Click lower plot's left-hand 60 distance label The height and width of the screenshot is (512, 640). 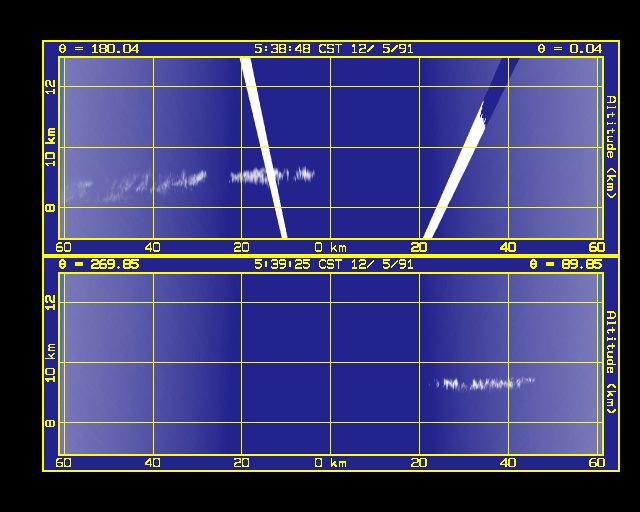[x=63, y=463]
